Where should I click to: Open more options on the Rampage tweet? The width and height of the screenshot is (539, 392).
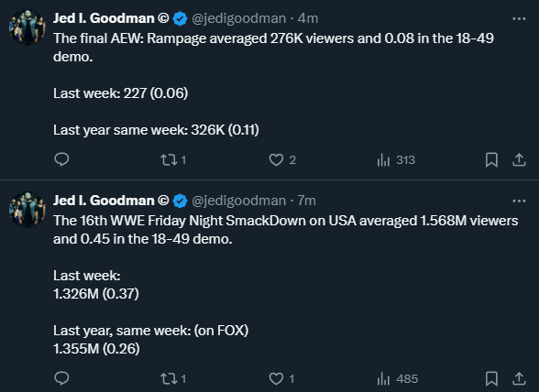coord(519,18)
